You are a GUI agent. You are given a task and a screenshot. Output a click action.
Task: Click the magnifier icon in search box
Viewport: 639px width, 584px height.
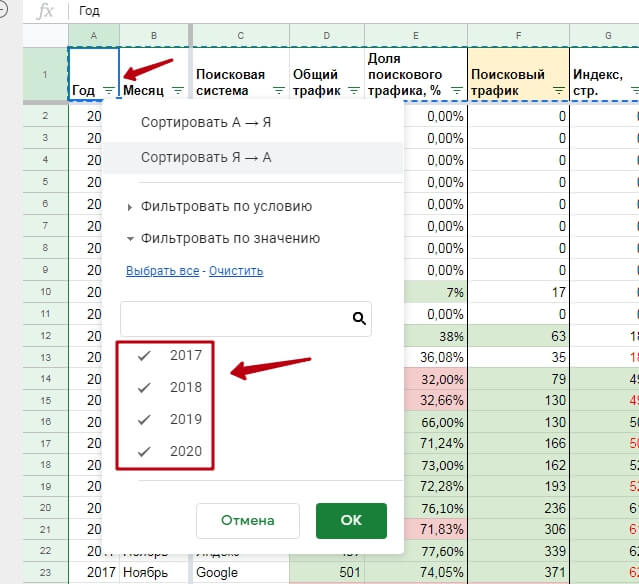tap(359, 318)
